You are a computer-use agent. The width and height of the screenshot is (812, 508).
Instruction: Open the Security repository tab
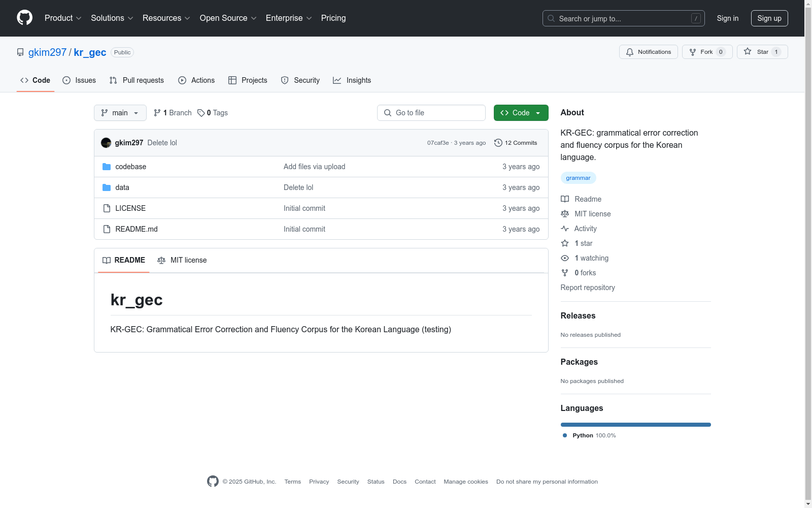click(x=300, y=80)
